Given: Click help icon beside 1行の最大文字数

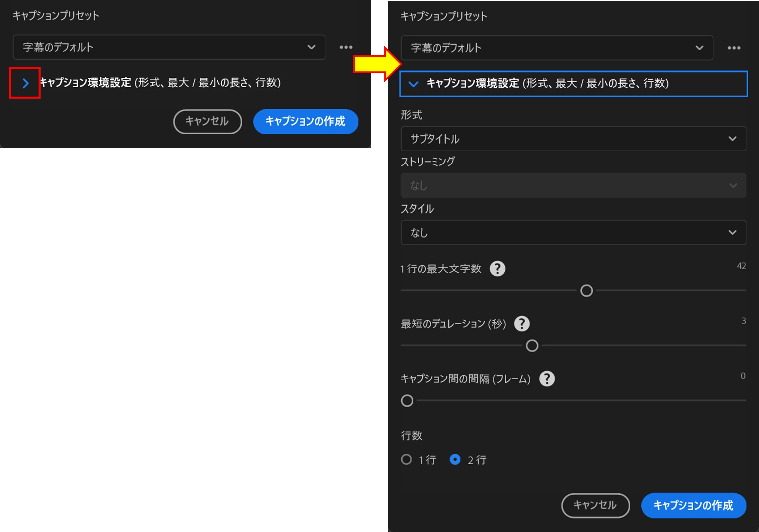Looking at the screenshot, I should 497,269.
